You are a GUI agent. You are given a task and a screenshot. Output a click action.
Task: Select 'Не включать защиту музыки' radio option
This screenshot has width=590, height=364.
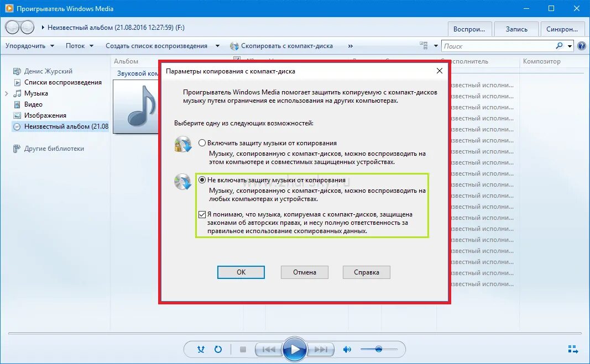click(x=202, y=180)
